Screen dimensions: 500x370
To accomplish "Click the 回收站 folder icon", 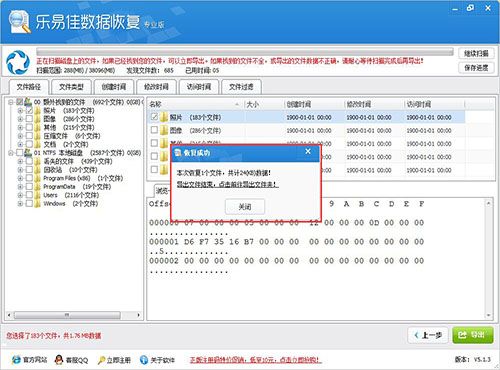I will pos(38,170).
